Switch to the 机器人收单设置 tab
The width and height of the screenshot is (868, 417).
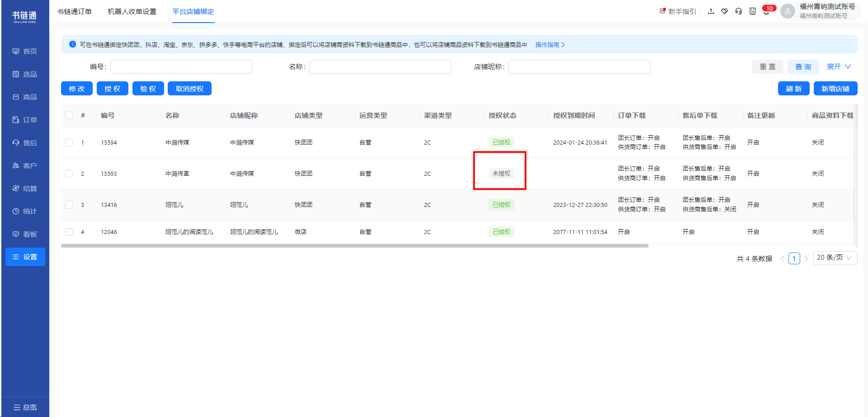point(132,11)
